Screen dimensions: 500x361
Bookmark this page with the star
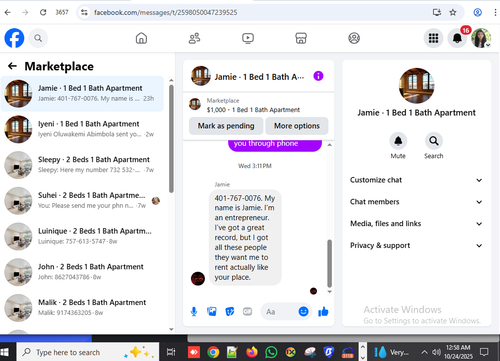[453, 12]
